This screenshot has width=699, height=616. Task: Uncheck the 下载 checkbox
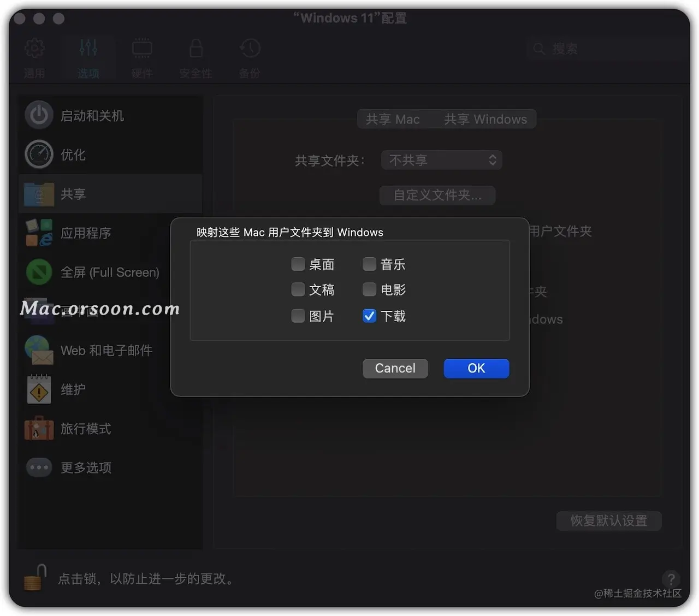click(369, 316)
